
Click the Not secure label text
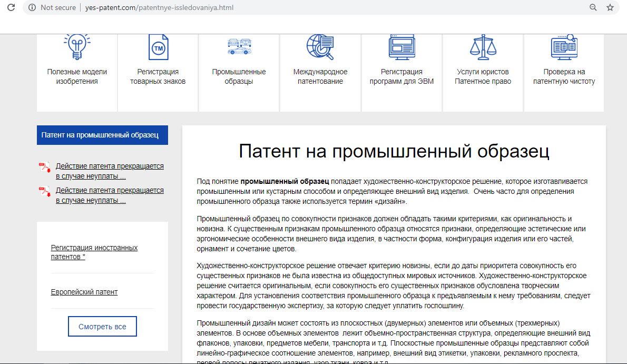(58, 7)
